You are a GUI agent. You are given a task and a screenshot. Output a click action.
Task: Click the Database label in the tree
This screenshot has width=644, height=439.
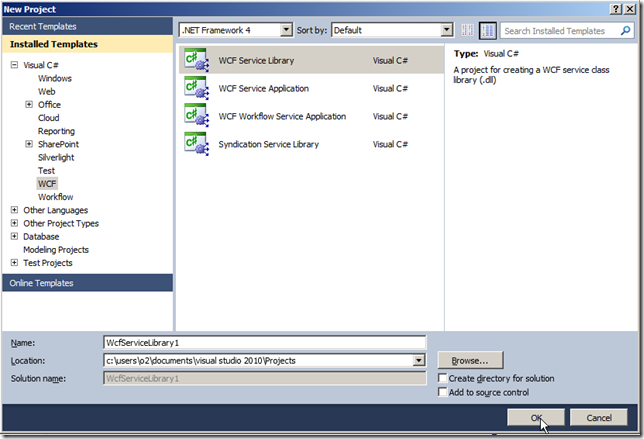click(x=41, y=236)
